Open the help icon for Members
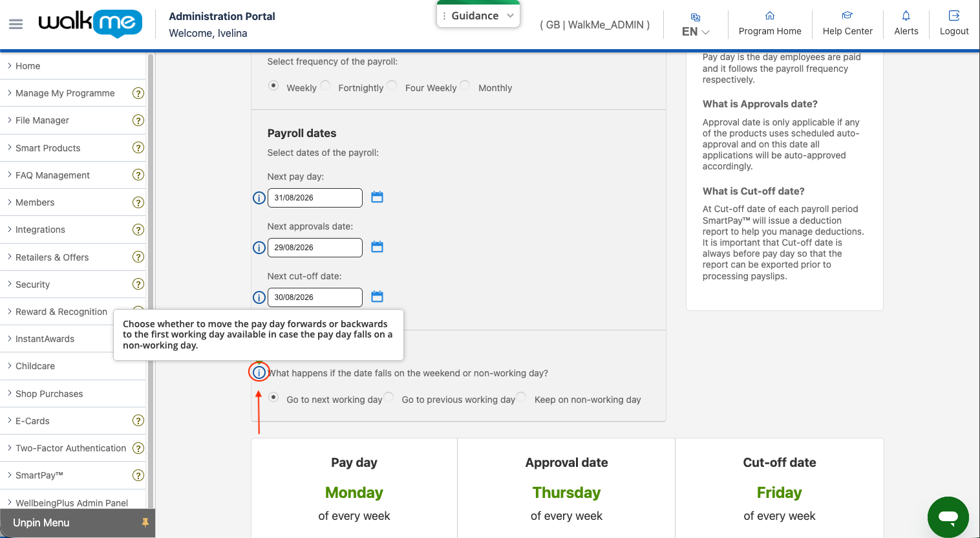Screen dimensions: 980x538 pos(138,202)
